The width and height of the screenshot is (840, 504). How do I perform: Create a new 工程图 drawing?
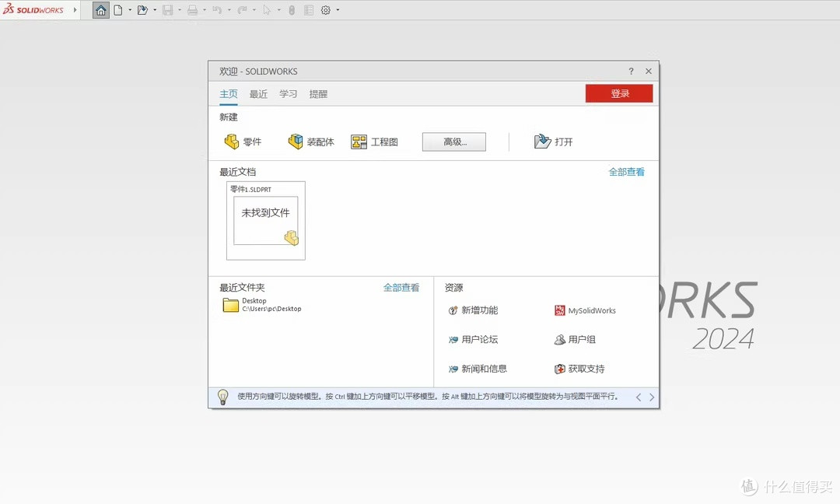(x=374, y=142)
